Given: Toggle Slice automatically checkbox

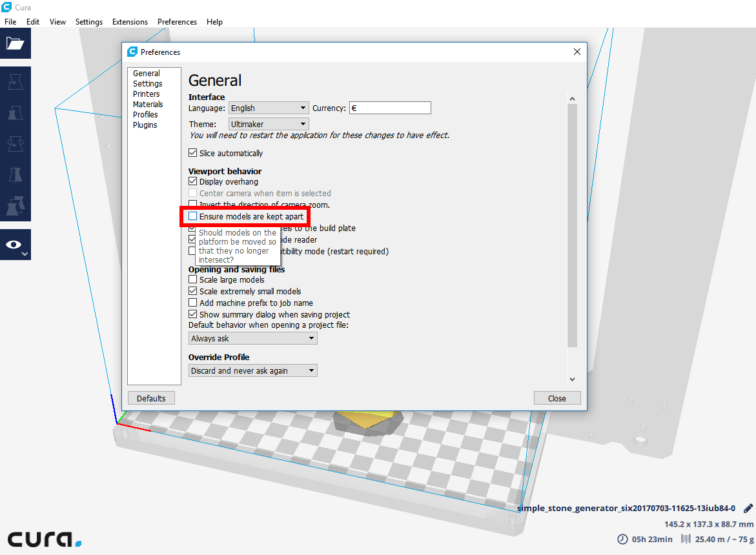Looking at the screenshot, I should point(193,153).
